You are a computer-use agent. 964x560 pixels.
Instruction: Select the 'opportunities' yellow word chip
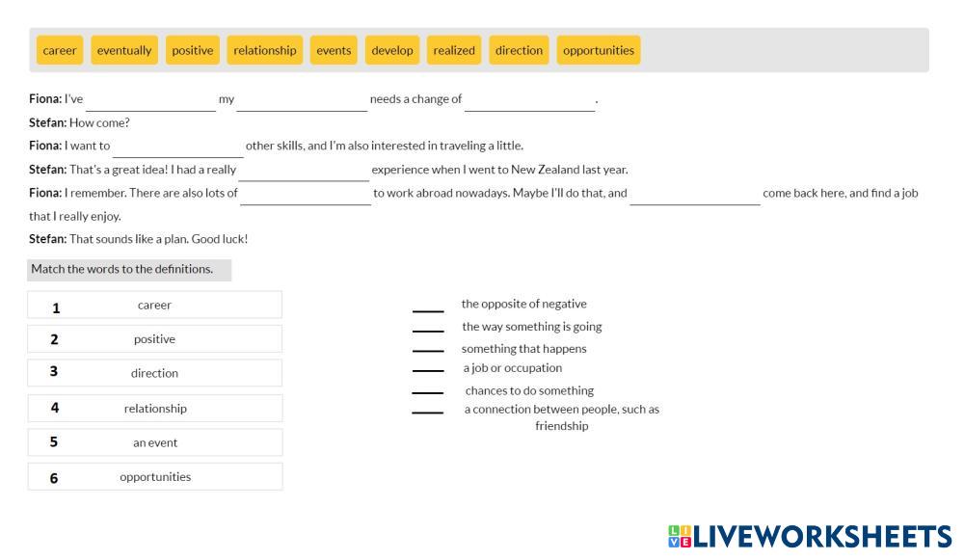click(599, 50)
